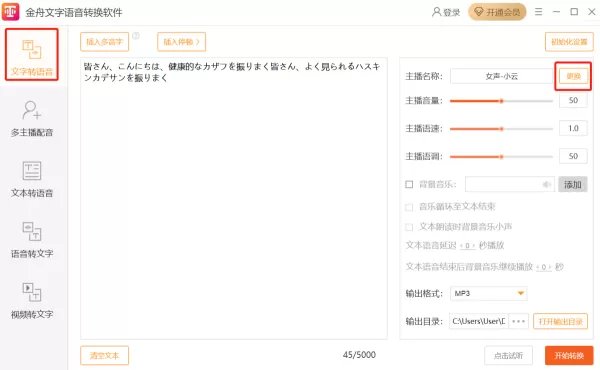
Task: Click the 插入多音字 button
Action: pyautogui.click(x=104, y=42)
